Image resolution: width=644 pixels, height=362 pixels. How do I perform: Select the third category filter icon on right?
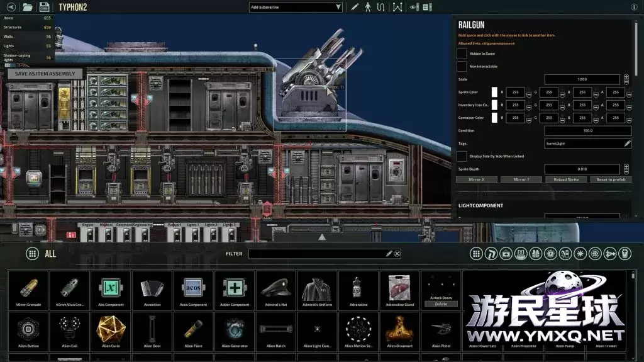pyautogui.click(x=506, y=254)
